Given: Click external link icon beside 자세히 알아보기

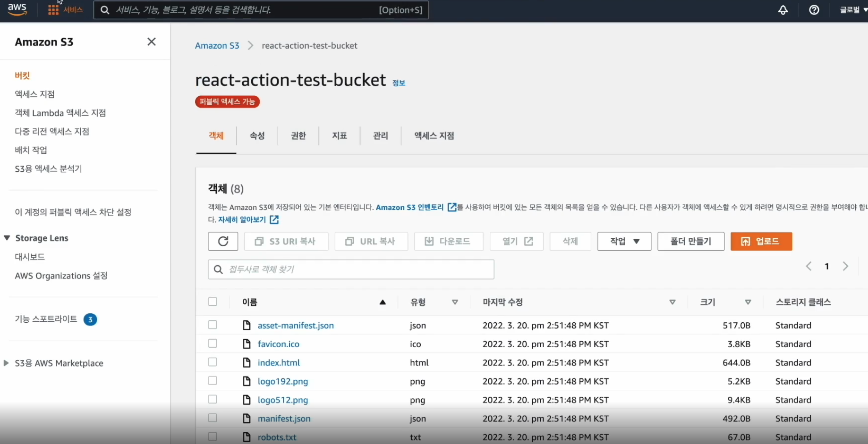Looking at the screenshot, I should pyautogui.click(x=274, y=219).
